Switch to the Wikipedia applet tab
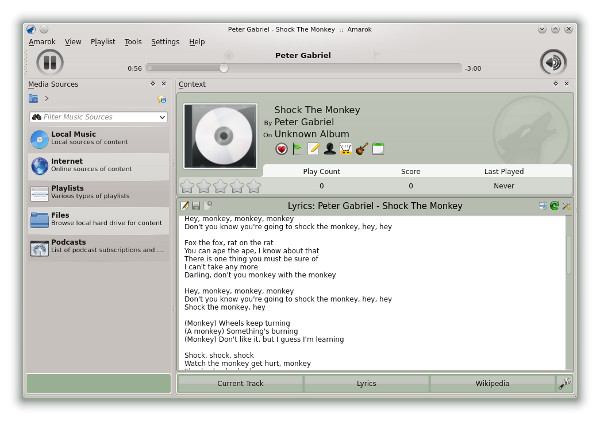Viewport: 600px width, 421px height. click(492, 383)
